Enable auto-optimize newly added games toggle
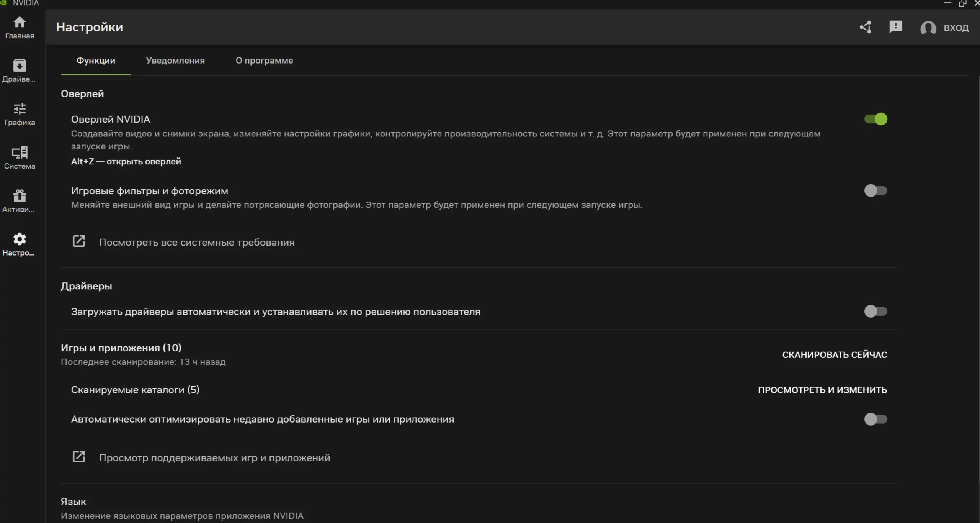This screenshot has height=523, width=980. 875,419
